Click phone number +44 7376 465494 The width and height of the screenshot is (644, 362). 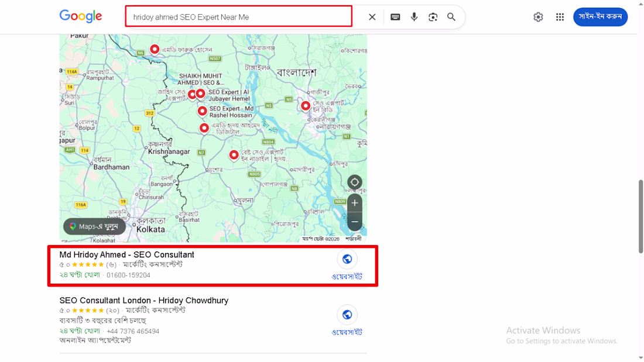pos(133,331)
